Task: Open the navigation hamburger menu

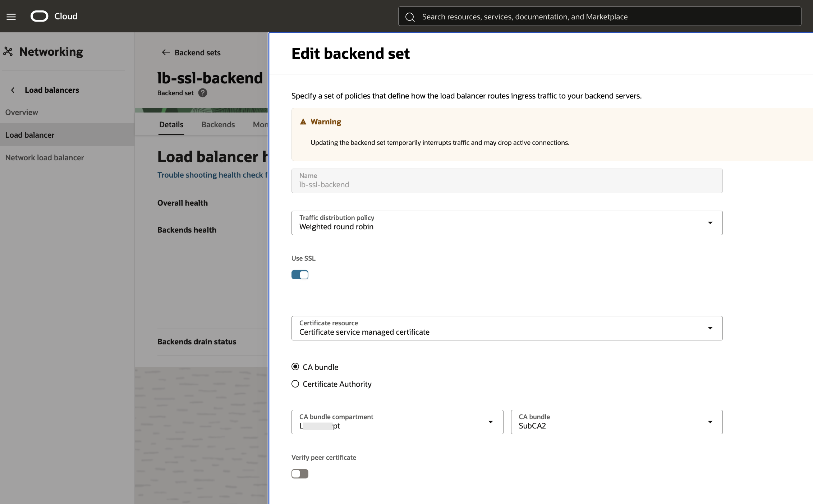Action: pos(11,16)
